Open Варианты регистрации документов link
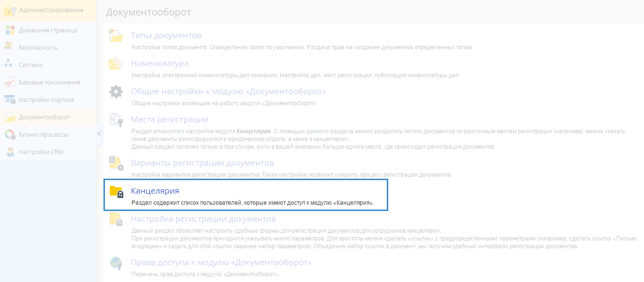The image size is (644, 282). click(203, 163)
